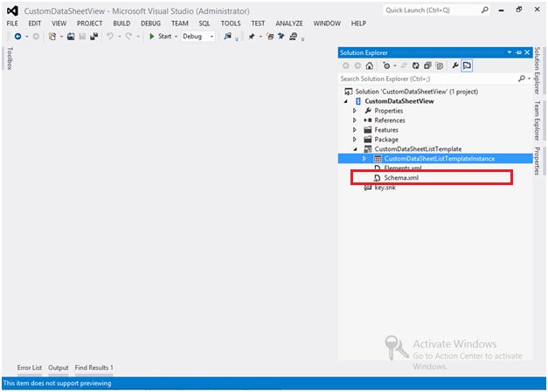The height and width of the screenshot is (392, 548).
Task: Click the Properties wrench icon in Solution Explorer toolbar
Action: [x=455, y=65]
